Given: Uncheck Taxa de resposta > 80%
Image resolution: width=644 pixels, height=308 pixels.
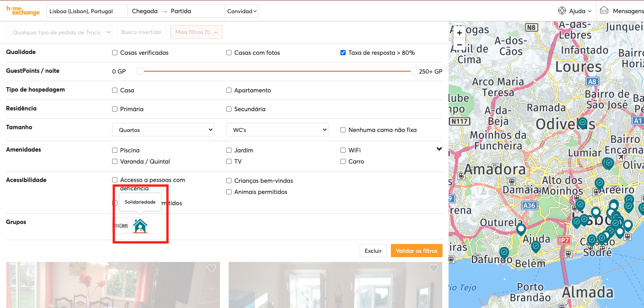Looking at the screenshot, I should pos(343,52).
